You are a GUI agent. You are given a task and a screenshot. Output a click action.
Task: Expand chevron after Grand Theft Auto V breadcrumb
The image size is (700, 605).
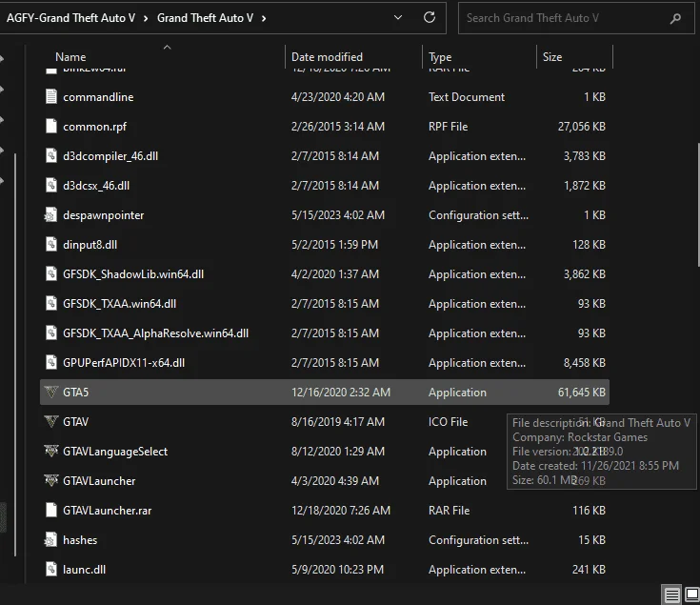coord(264,18)
